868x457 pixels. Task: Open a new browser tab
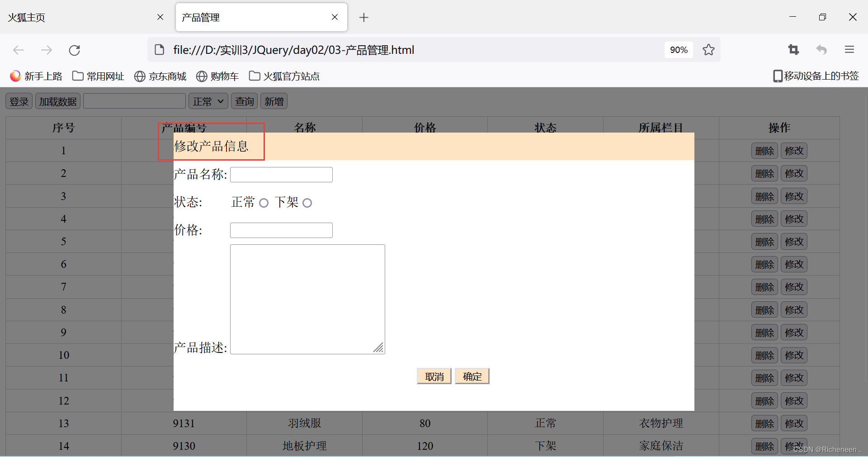(364, 17)
